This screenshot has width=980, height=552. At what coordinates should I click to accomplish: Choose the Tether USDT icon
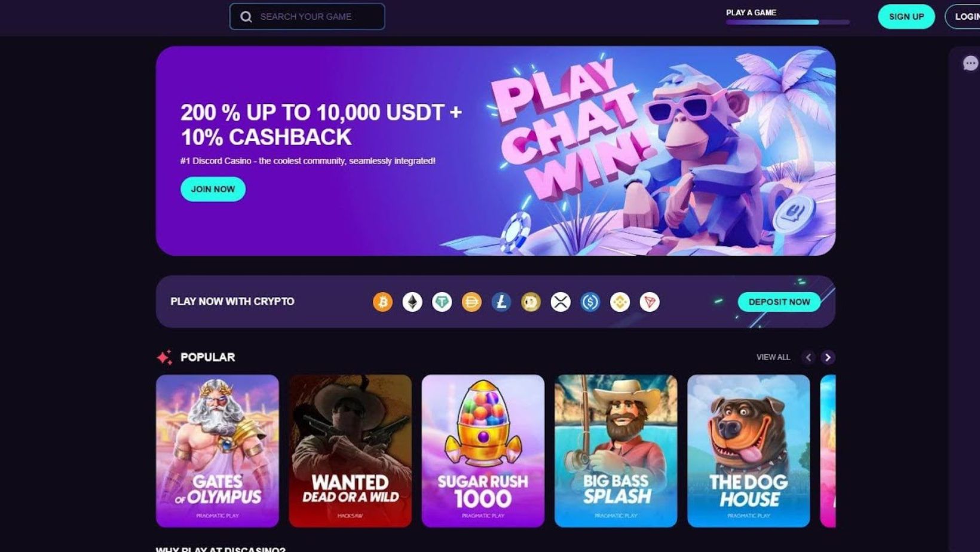(442, 302)
